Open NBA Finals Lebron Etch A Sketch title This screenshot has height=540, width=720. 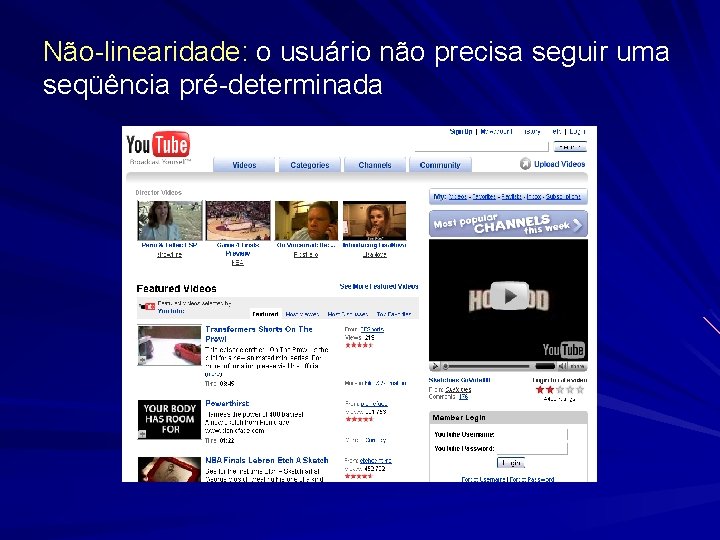267,460
